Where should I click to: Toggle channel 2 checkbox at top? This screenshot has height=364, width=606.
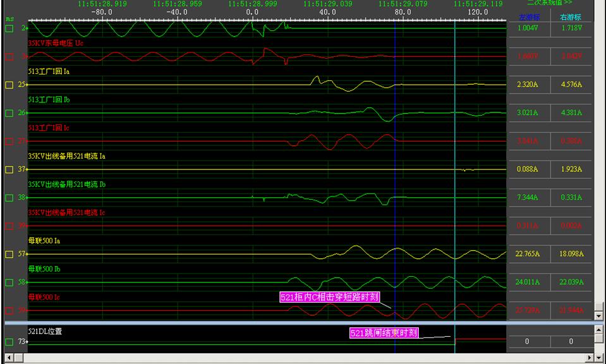(9, 28)
